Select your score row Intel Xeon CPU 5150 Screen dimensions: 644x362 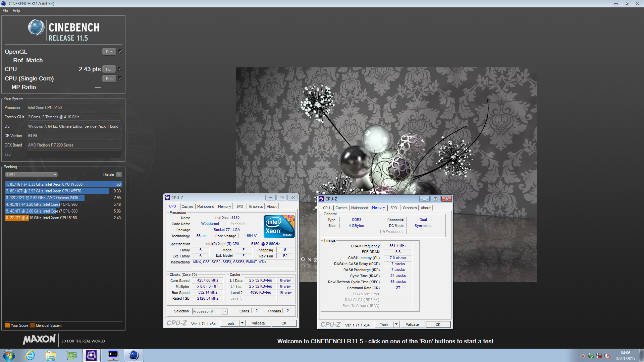click(63, 218)
